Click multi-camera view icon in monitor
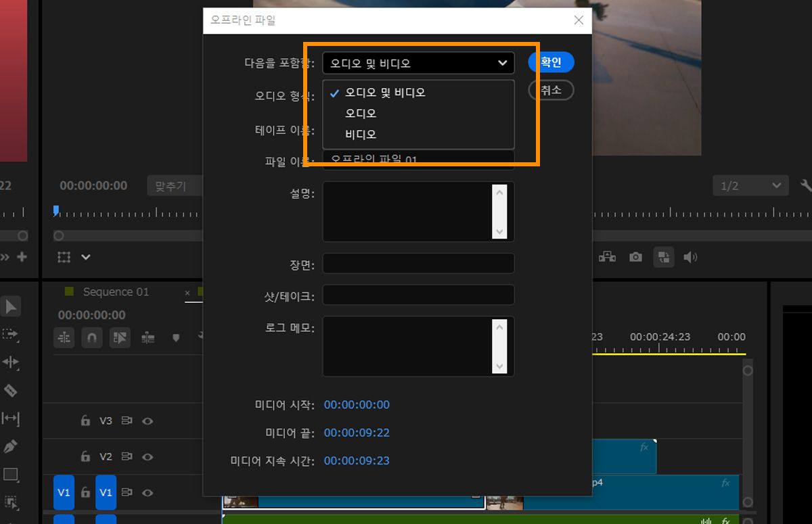This screenshot has height=524, width=812. pyautogui.click(x=607, y=258)
